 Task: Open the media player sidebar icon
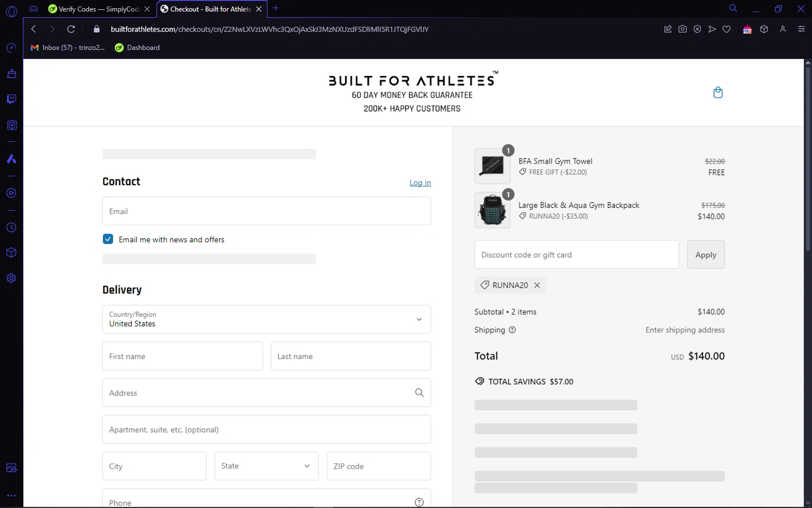click(11, 193)
